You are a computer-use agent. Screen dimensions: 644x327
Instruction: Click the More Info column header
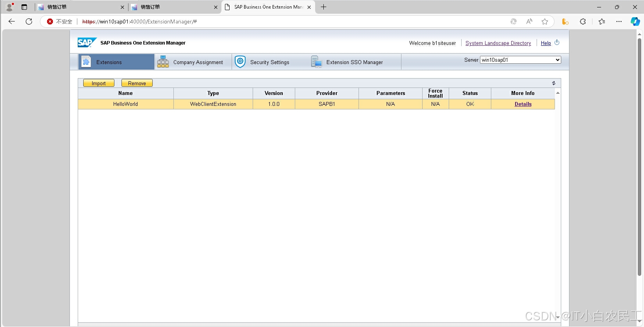point(523,93)
